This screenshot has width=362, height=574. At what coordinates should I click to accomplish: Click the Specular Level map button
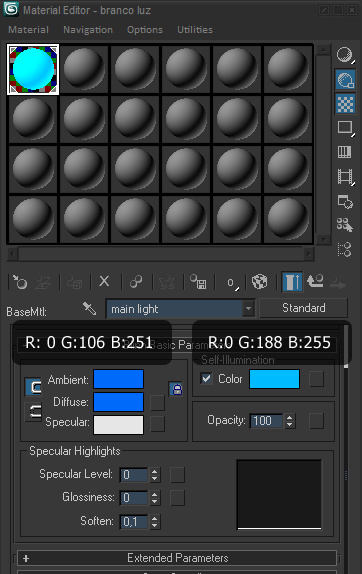178,475
